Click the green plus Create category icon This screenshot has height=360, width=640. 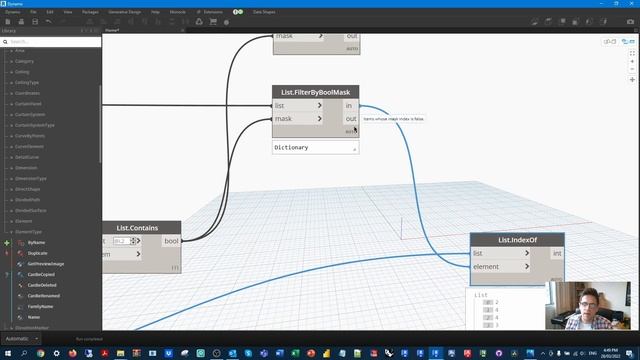pos(7,243)
